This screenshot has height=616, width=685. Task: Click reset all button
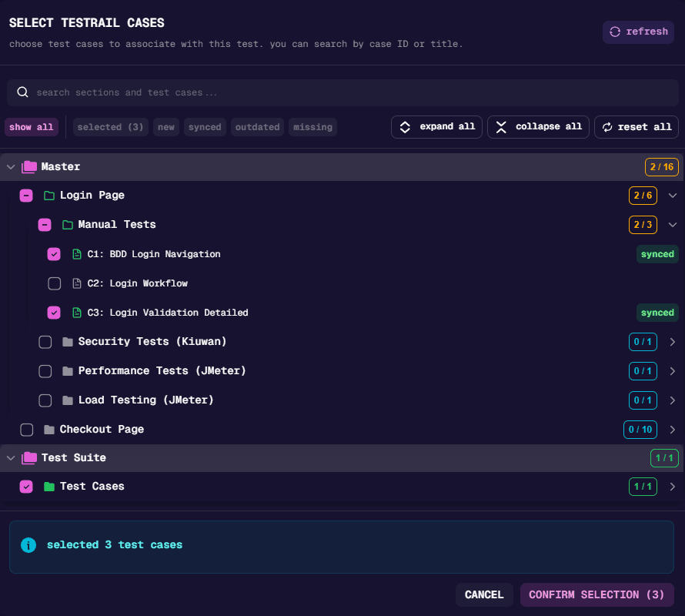coord(636,127)
